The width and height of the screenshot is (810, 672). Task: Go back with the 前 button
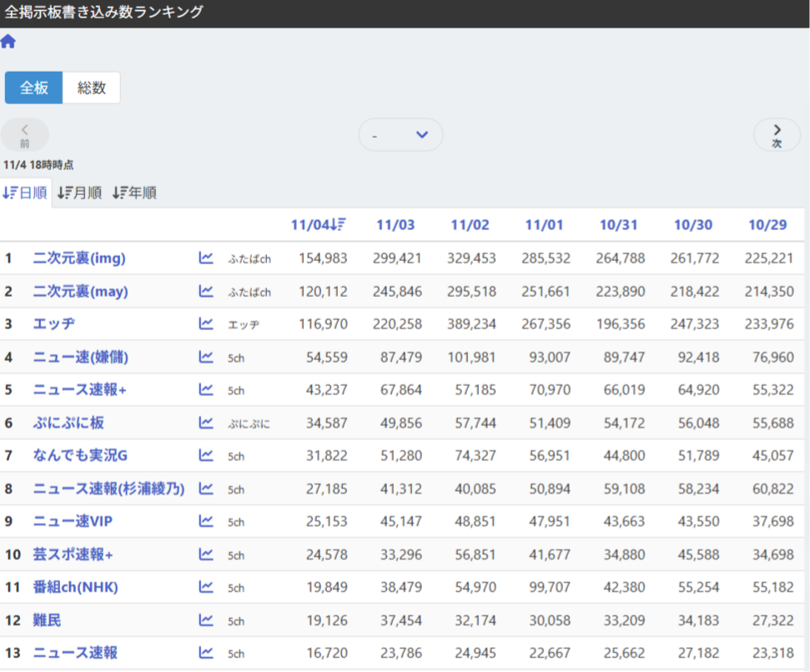point(25,135)
